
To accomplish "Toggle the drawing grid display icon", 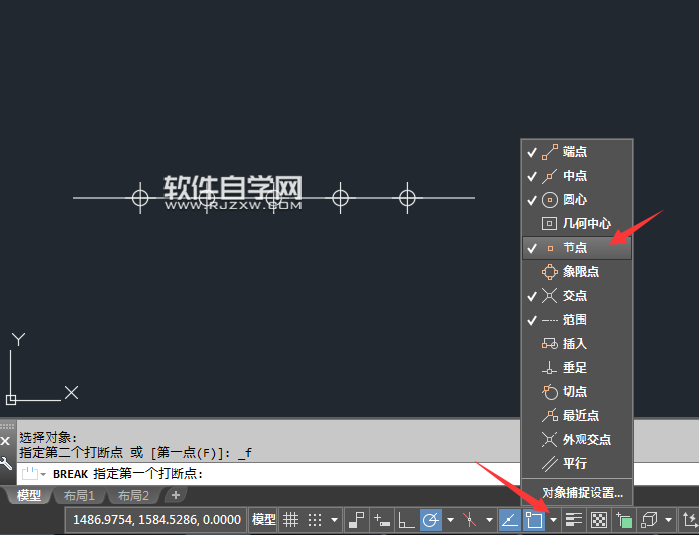I will [290, 520].
